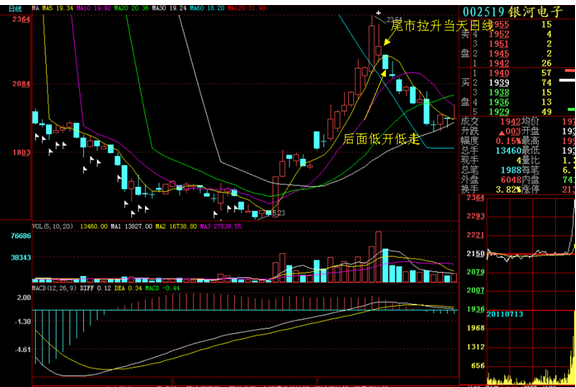
Task: Open the MACD(12,26,9) indicator label
Action: click(x=54, y=288)
